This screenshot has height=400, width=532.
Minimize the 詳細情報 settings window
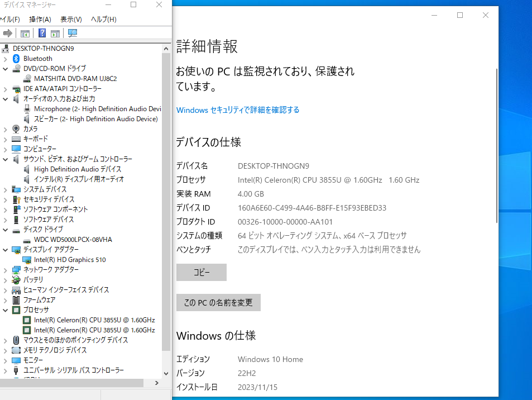point(434,15)
